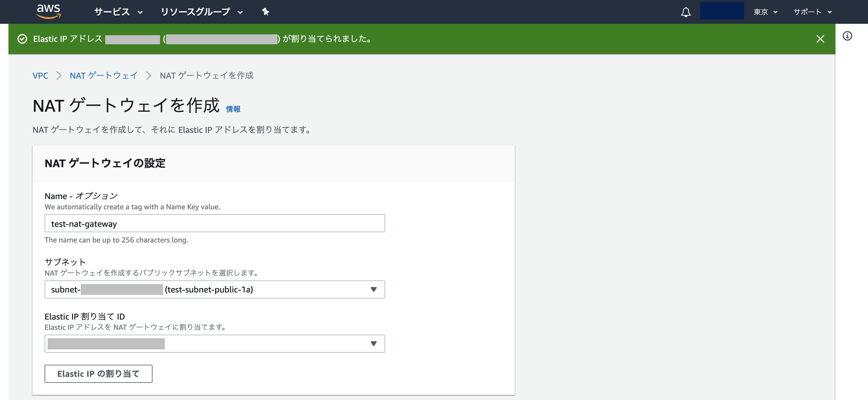Open the リソースグループ menu

coord(201,12)
